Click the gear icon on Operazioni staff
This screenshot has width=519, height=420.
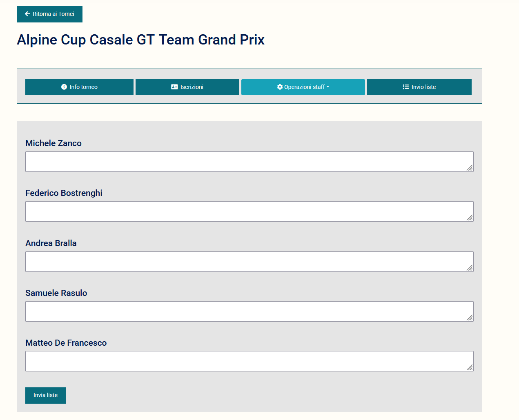pos(280,87)
